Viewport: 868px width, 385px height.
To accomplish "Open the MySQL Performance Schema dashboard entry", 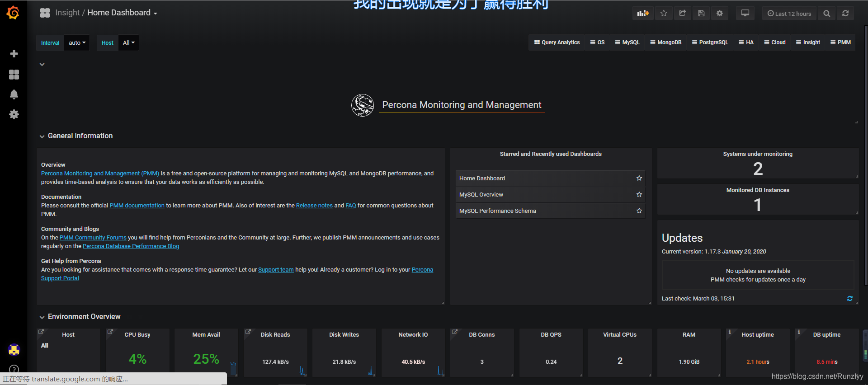I will pos(550,211).
